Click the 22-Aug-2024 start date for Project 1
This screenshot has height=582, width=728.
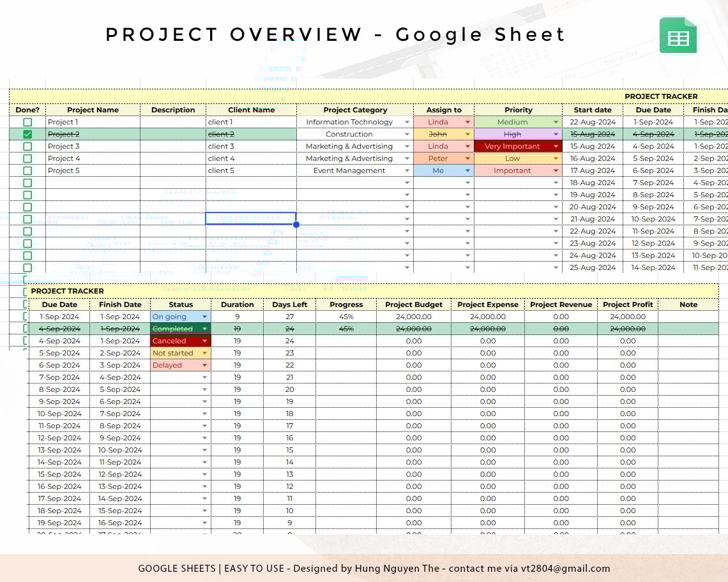(593, 122)
